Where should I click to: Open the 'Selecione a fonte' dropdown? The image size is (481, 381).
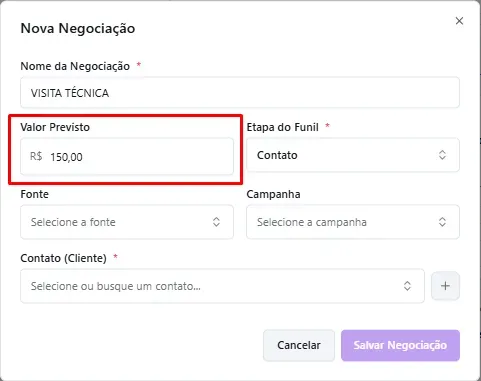tap(127, 222)
